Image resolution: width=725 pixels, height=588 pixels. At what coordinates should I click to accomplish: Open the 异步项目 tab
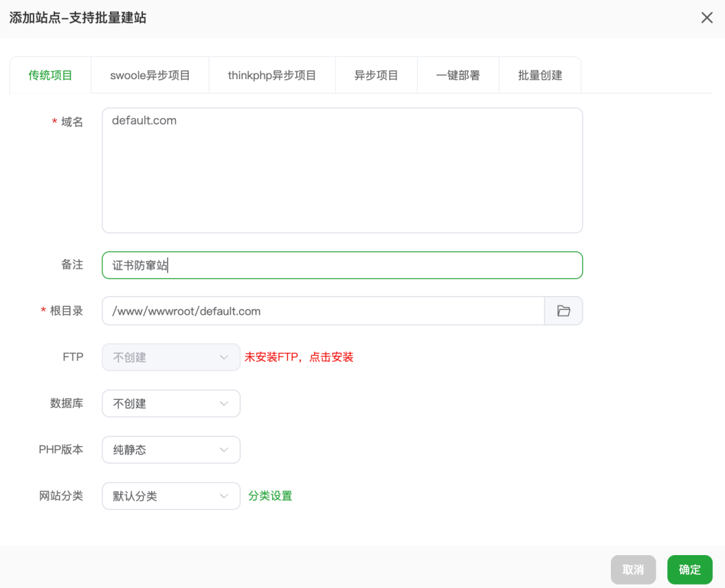(x=376, y=75)
